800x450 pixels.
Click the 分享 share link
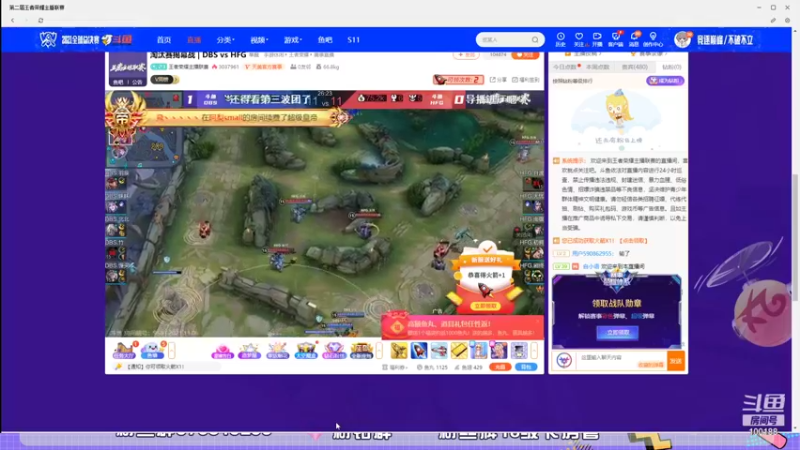point(498,80)
